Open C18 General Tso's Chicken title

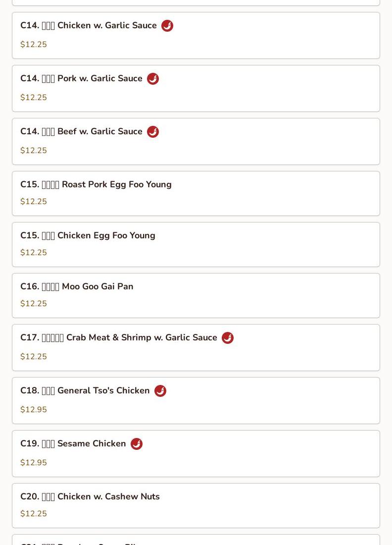[85, 391]
